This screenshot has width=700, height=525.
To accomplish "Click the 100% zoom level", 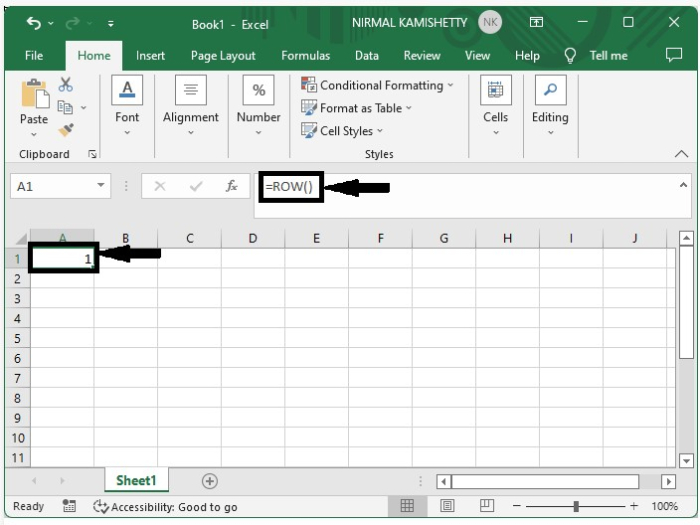I will pos(664,506).
